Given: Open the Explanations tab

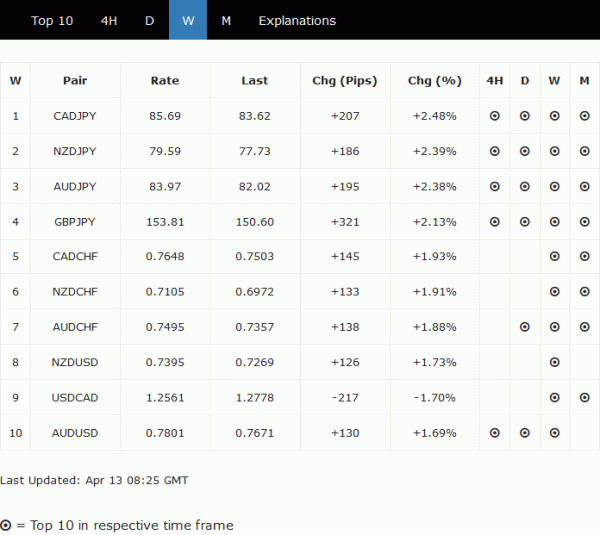Looking at the screenshot, I should point(297,20).
